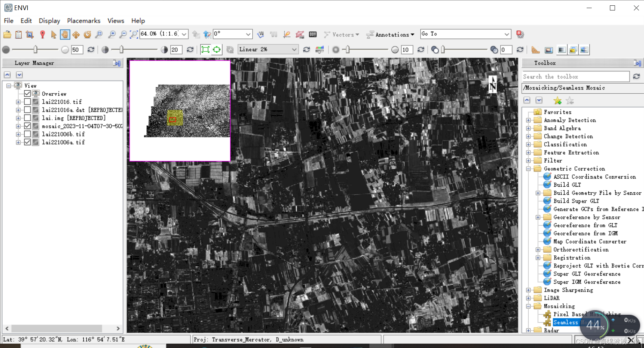Viewport: 644px width, 348px height.
Task: Enable the lai221006b.tif layer checkbox
Action: click(x=27, y=134)
